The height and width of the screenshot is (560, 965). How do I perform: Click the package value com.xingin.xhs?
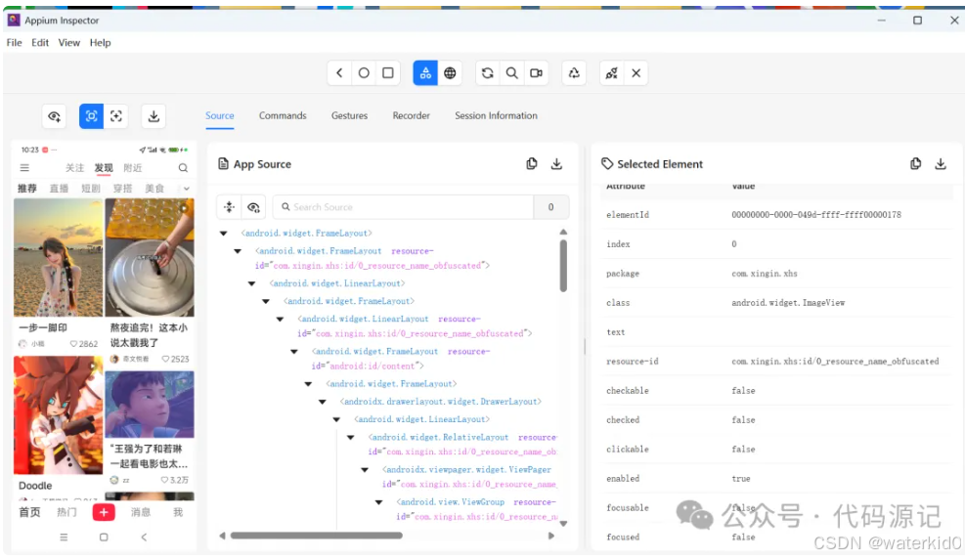[765, 274]
